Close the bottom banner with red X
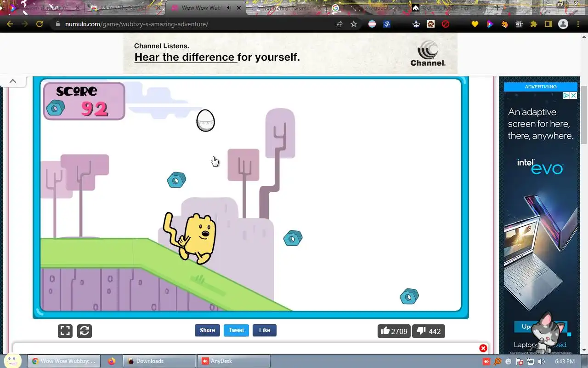This screenshot has width=588, height=368. pos(483,348)
